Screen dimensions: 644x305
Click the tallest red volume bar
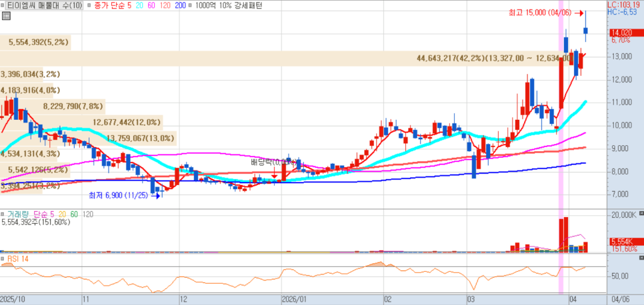coord(566,234)
